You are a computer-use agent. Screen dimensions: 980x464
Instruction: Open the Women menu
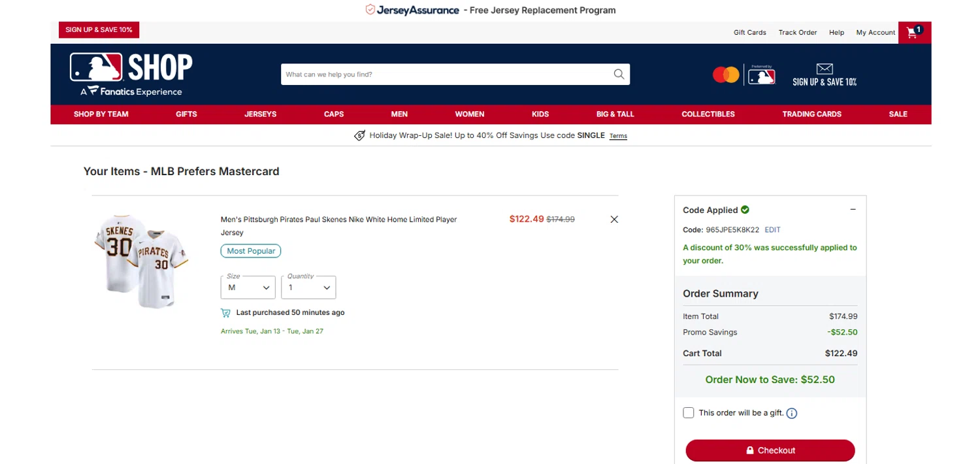[x=470, y=114]
